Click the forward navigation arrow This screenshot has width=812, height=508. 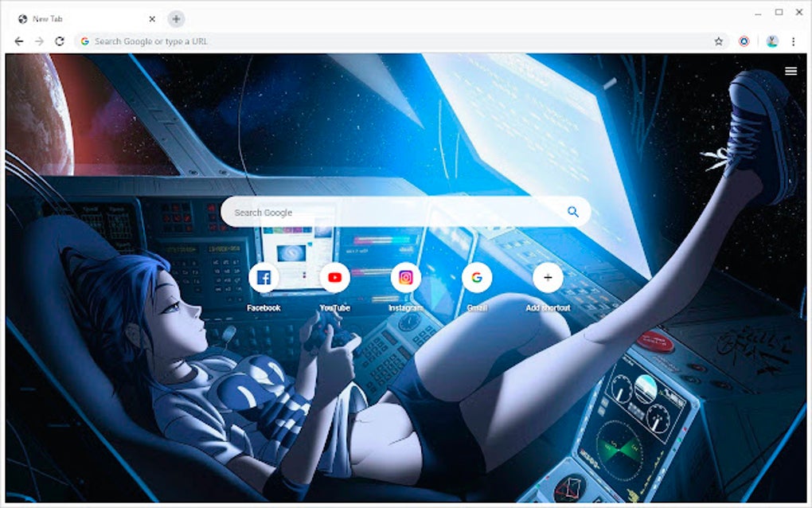pos(39,41)
